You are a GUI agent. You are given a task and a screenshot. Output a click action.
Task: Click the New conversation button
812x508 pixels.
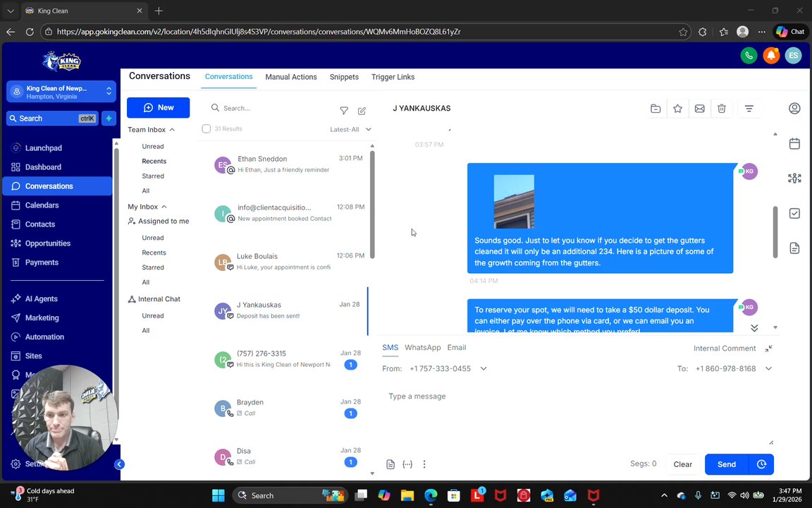158,107
